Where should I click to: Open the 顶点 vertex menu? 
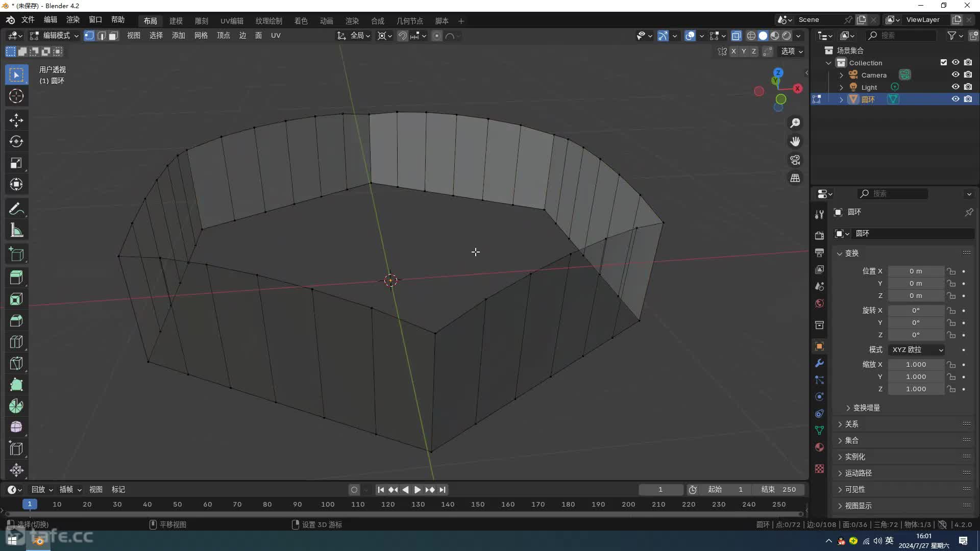(223, 36)
